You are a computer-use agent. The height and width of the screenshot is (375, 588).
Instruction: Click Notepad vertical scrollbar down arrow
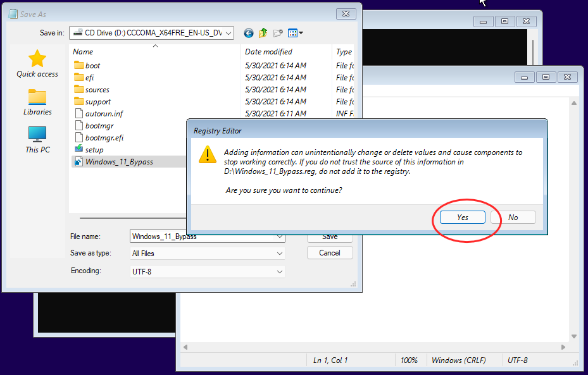coord(573,336)
